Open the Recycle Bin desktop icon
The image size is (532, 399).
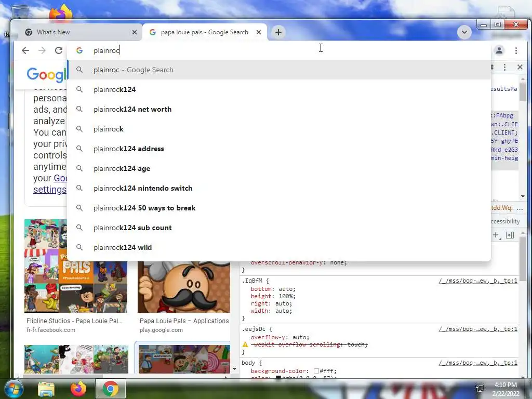click(x=20, y=11)
